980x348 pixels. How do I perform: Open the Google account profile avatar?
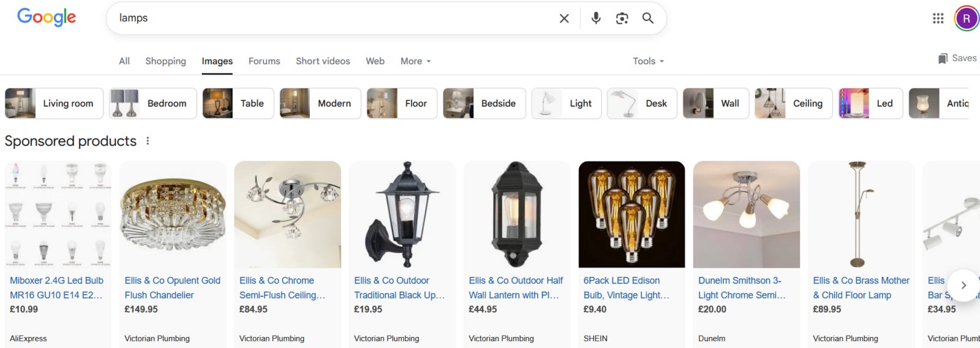966,18
